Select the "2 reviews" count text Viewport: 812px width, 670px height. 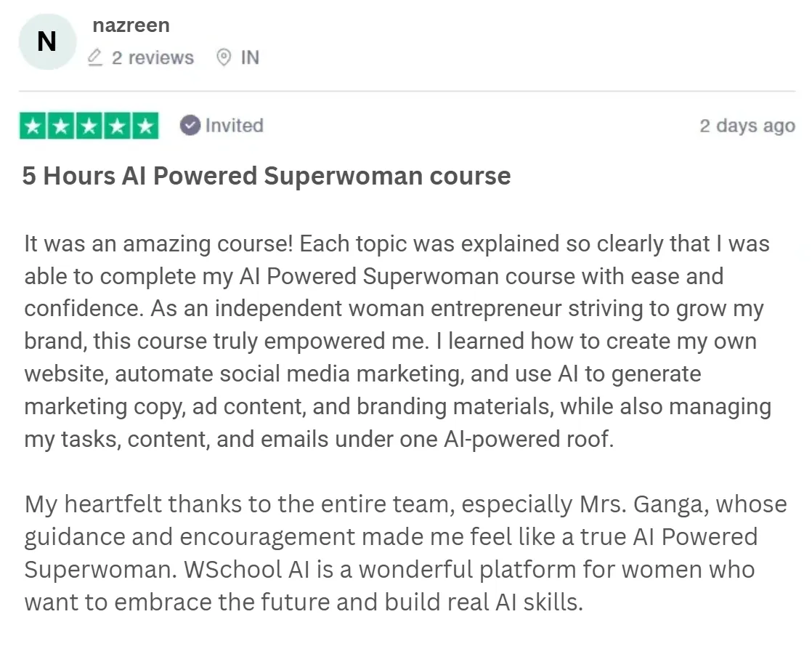coord(153,57)
